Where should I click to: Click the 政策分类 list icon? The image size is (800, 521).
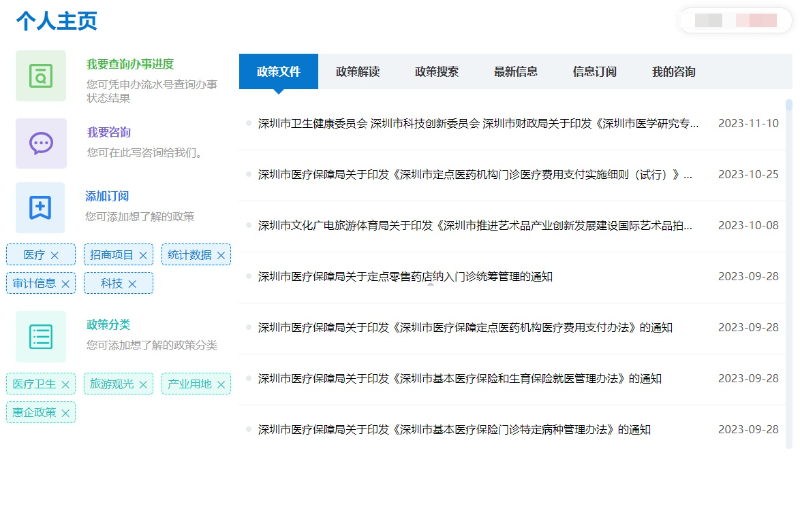(41, 336)
